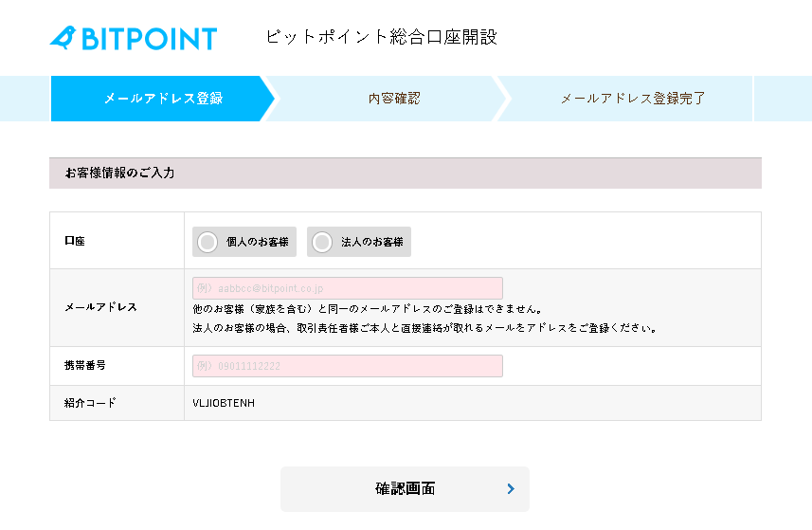
Task: Click the page title ビットポイント総合口座開設
Action: (x=381, y=38)
